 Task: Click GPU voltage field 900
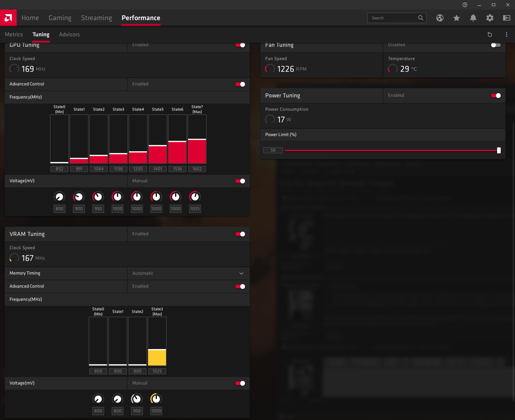[79, 209]
